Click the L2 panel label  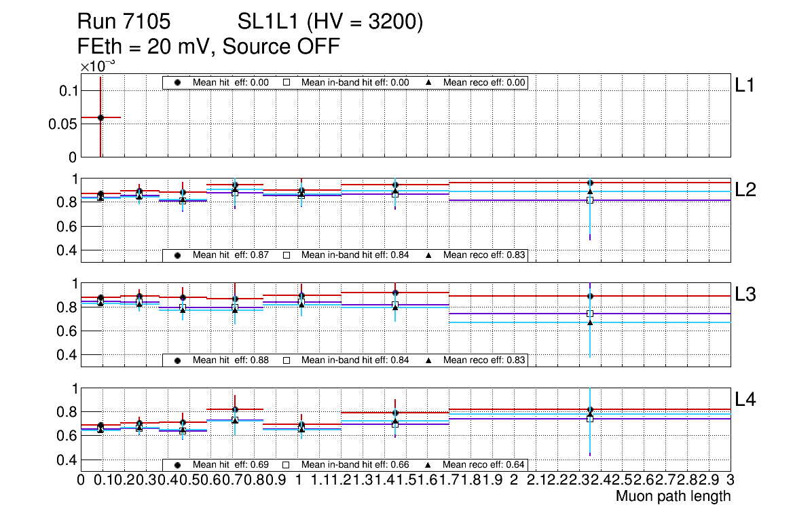(x=745, y=190)
